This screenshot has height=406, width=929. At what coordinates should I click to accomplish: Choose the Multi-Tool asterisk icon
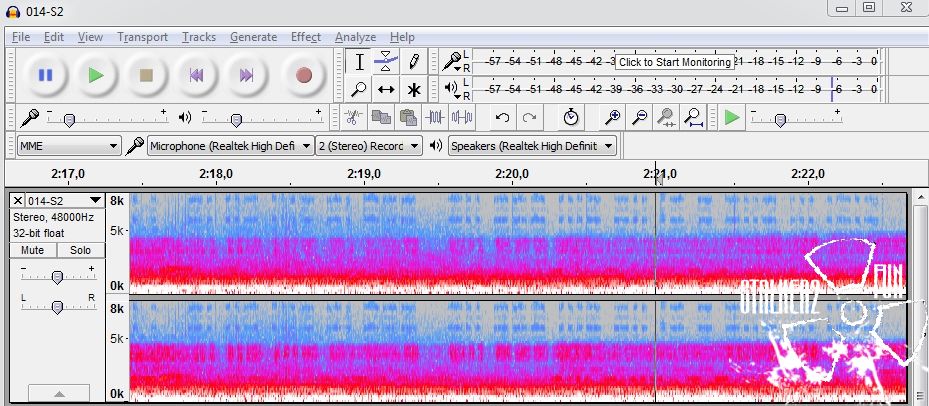coord(413,89)
